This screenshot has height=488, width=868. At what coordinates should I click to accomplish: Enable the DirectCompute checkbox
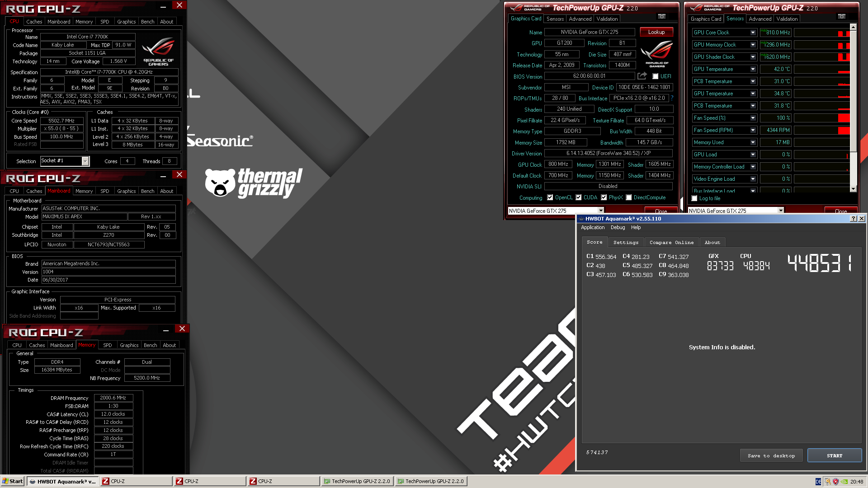pyautogui.click(x=629, y=197)
